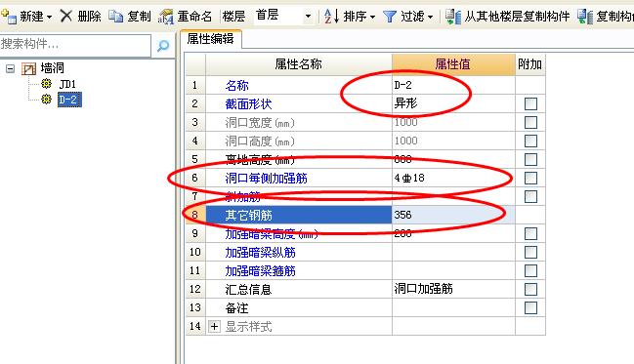Toggle 洞口高度 附加 checkbox
Viewport: 634px width, 364px height.
[x=530, y=141]
